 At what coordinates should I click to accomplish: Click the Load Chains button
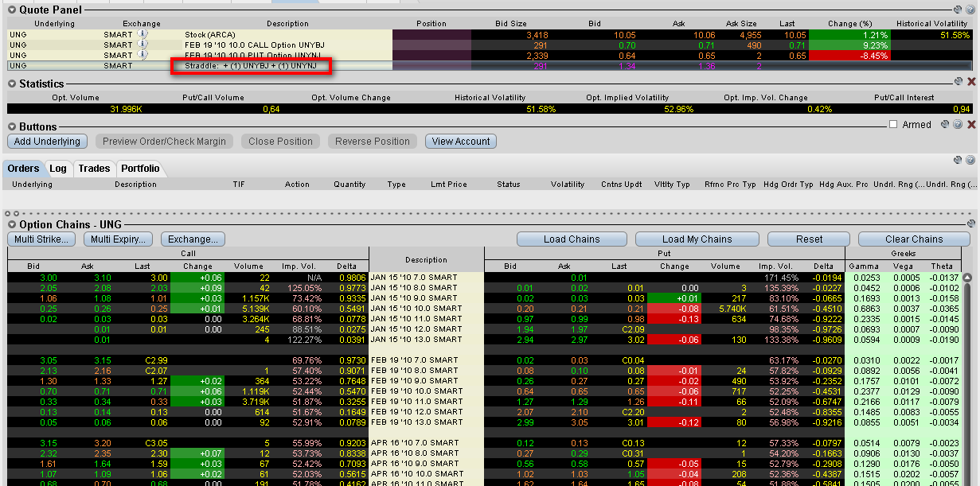coord(572,239)
